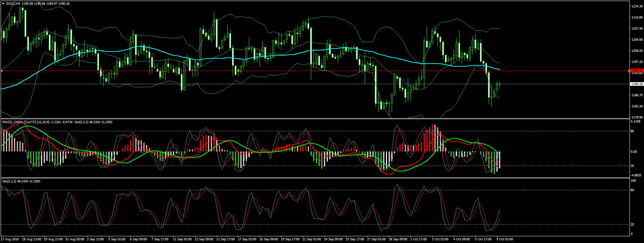The image size is (644, 243).
Task: Click the 1 Oct 17:00 time label
Action: tap(419, 239)
